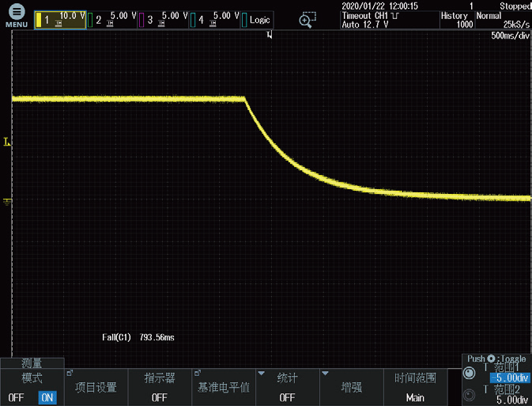Expand the 统计 statistics dropdown
This screenshot has height=406, width=532.
(288, 387)
